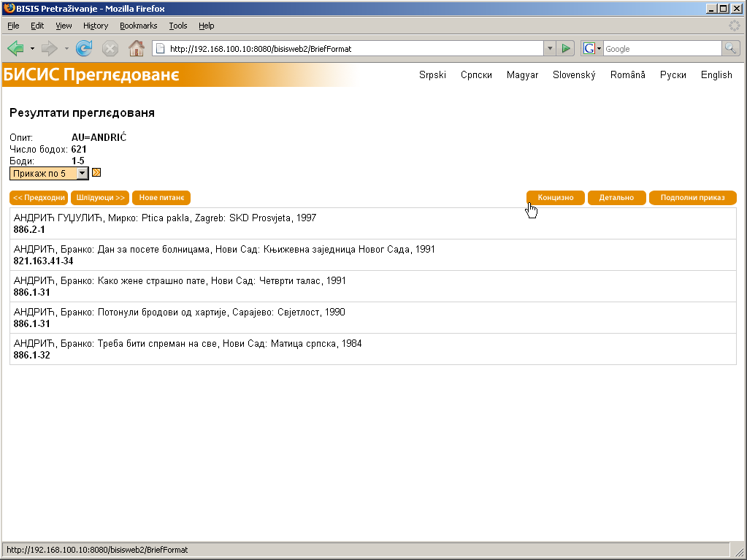Select the 'Потонули бродови од хартије' result
Screen dimensions: 747x560
click(373, 318)
